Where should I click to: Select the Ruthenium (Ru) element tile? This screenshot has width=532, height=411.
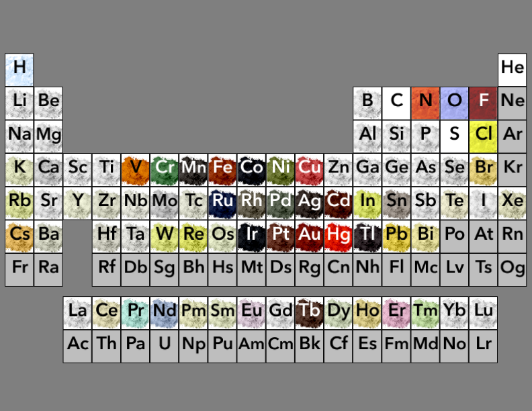pos(222,201)
